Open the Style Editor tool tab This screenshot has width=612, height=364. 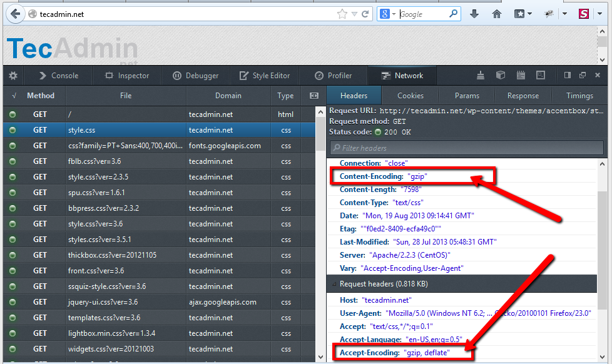pyautogui.click(x=264, y=76)
